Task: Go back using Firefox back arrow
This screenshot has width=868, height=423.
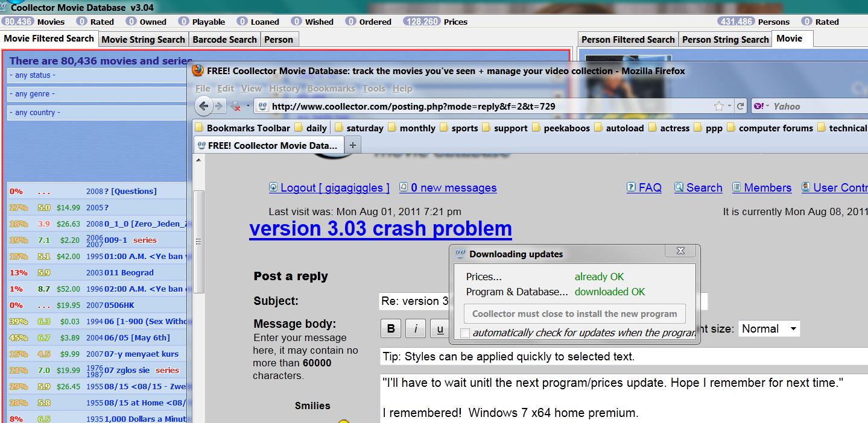Action: tap(203, 107)
